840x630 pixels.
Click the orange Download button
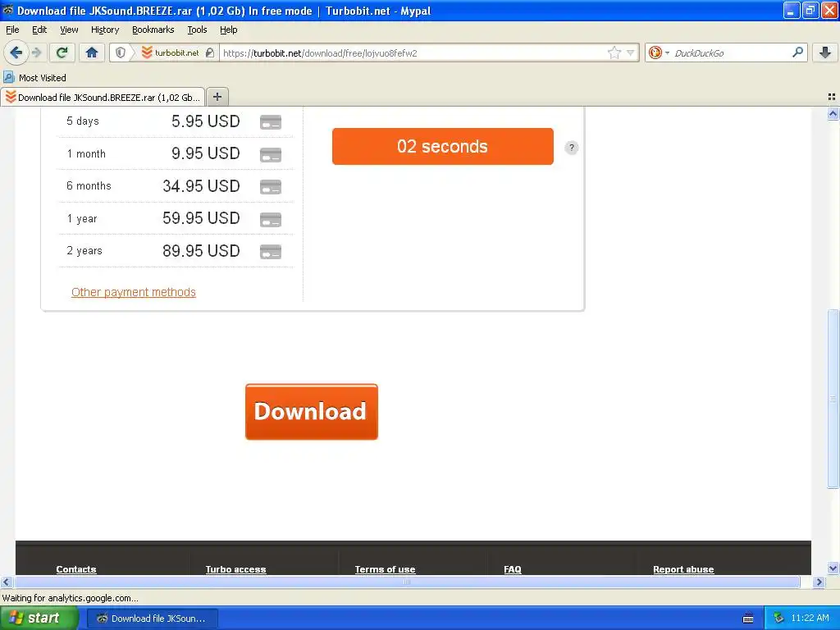pyautogui.click(x=311, y=412)
